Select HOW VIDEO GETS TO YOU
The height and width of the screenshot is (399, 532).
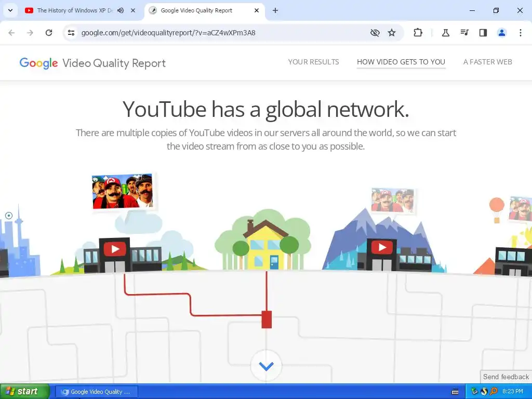401,62
